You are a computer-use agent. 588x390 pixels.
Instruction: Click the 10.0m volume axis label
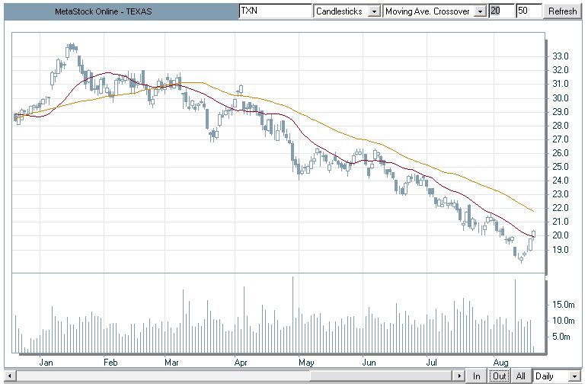[x=564, y=321]
